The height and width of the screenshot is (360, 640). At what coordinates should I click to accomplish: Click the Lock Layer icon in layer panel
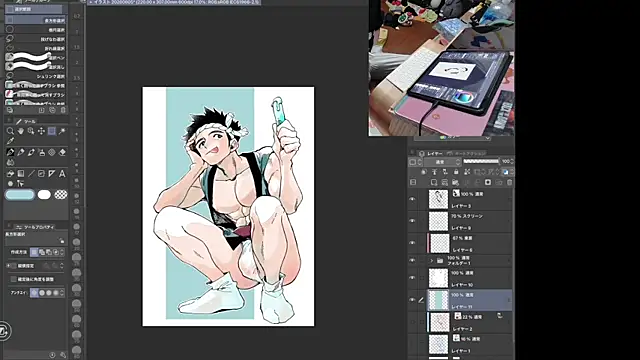[x=456, y=172]
